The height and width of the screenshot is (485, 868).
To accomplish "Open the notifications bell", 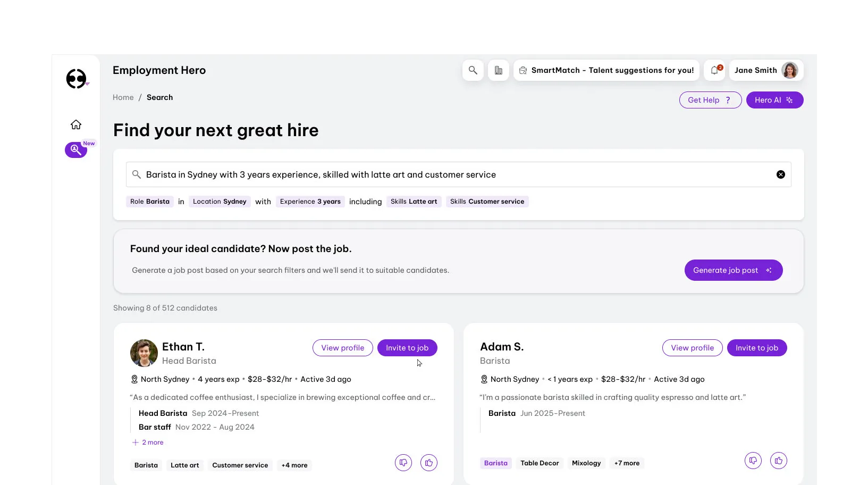I will pos(714,70).
